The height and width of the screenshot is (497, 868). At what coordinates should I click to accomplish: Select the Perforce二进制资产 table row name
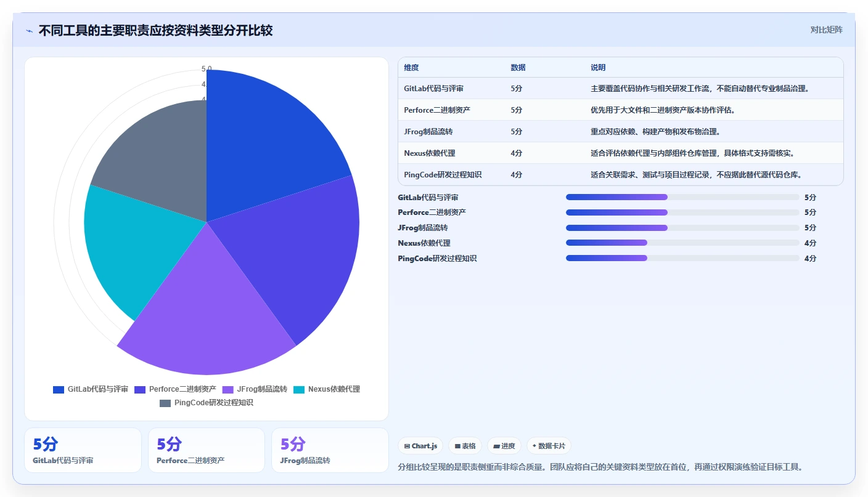coord(437,110)
